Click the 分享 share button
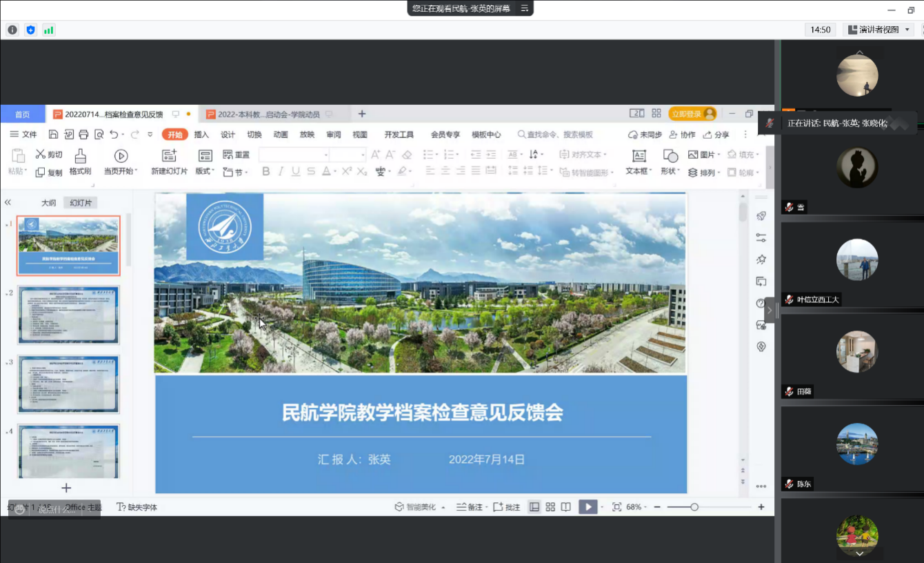The width and height of the screenshot is (924, 563). (716, 135)
